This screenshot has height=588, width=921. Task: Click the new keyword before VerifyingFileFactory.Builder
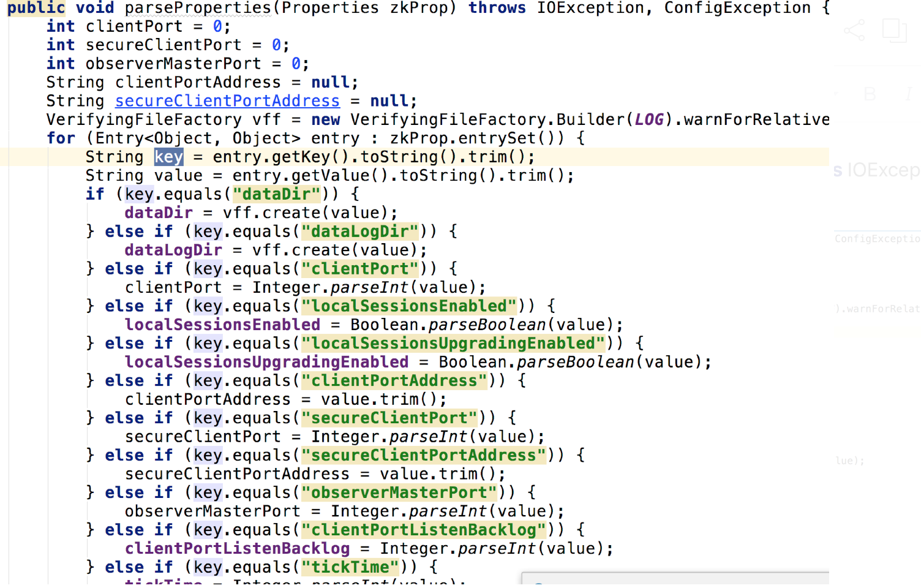coord(326,119)
